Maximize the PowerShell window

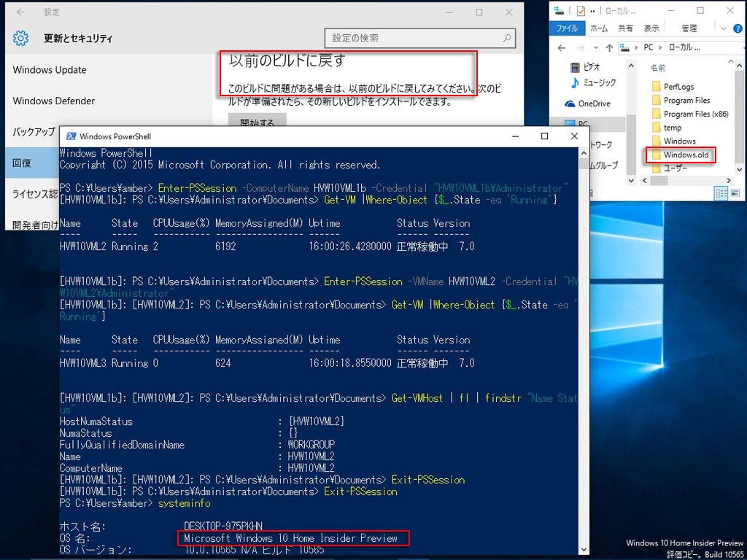coord(544,136)
